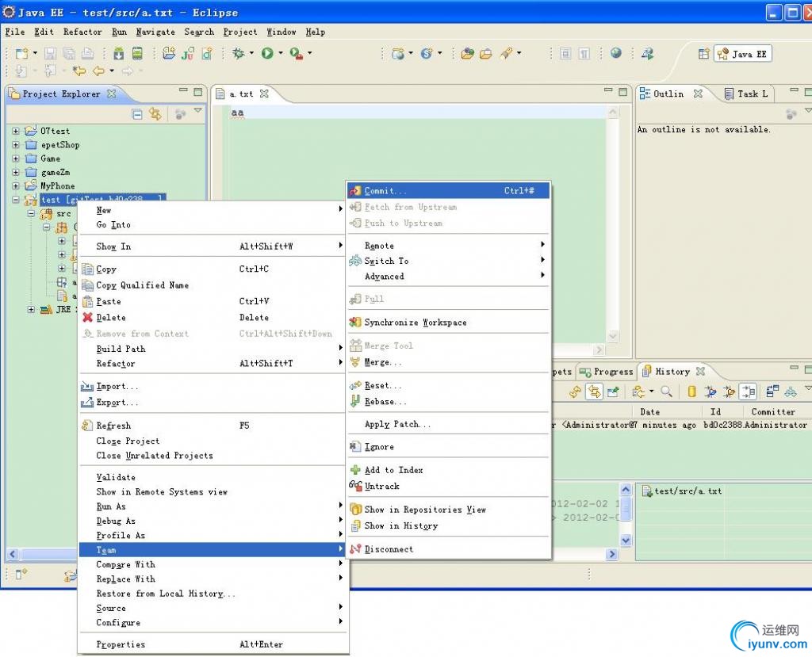Viewport: 812px width, 657px height.
Task: Click History list scrollbar down arrow
Action: click(626, 540)
